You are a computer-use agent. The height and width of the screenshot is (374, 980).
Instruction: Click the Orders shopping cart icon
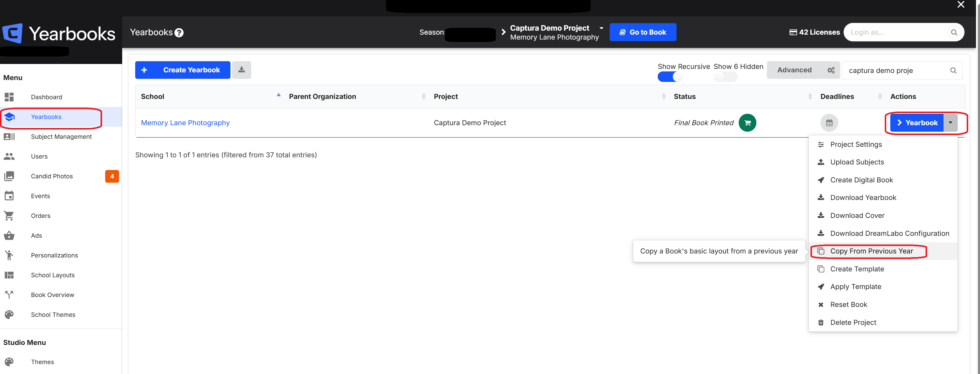[9, 215]
